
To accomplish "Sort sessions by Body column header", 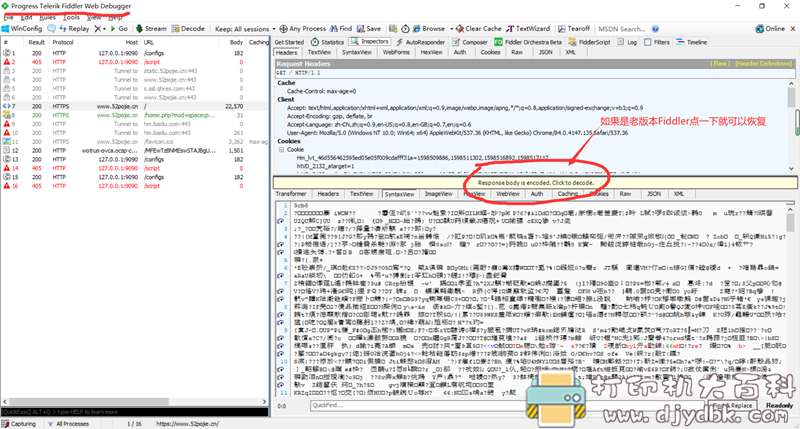I will click(236, 42).
